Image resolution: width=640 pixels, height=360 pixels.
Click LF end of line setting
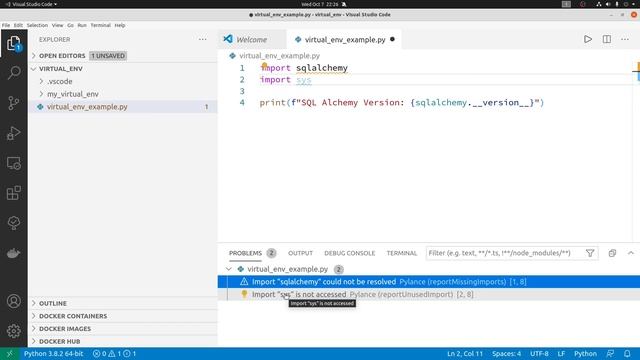pyautogui.click(x=561, y=354)
